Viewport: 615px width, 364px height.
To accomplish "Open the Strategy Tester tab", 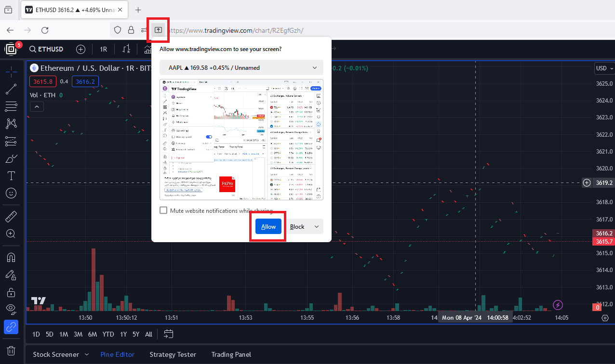I will coord(173,354).
